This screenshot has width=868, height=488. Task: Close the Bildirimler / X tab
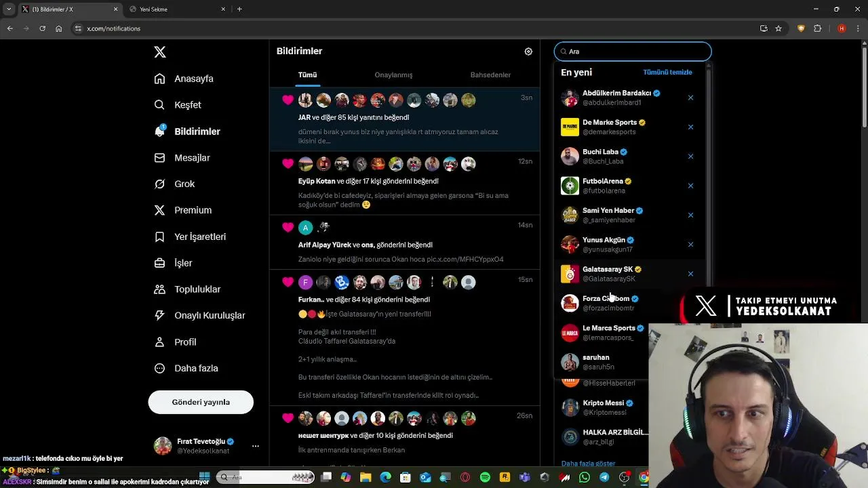pyautogui.click(x=115, y=9)
